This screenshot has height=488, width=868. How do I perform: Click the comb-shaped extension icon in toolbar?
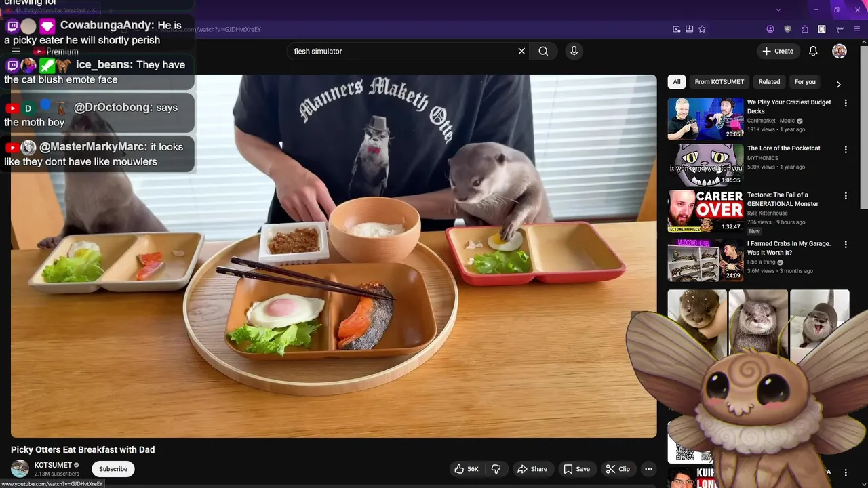coord(840,29)
